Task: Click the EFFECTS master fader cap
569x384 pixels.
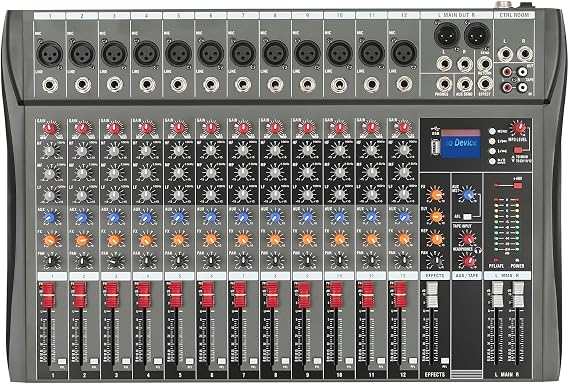Action: point(432,295)
